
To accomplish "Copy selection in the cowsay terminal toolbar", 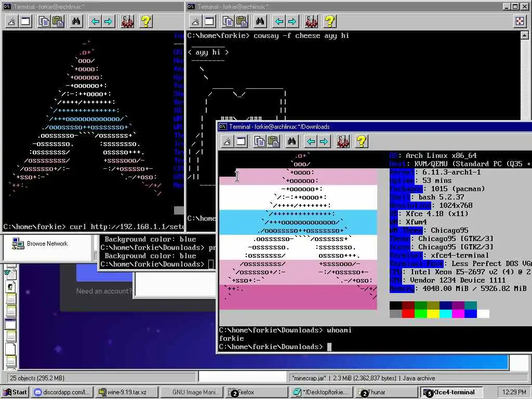I will coord(228,21).
